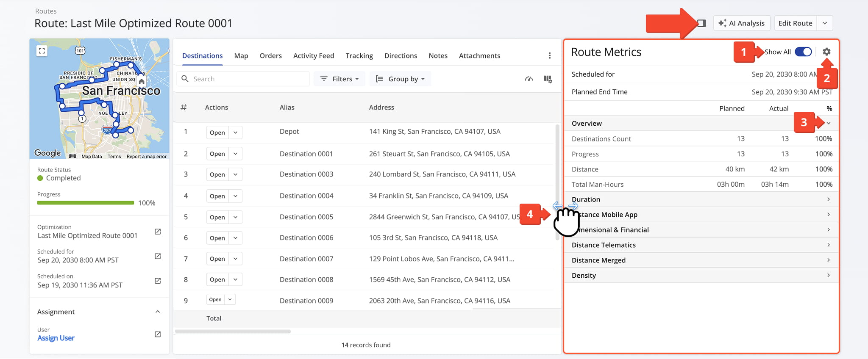The image size is (868, 359).
Task: Switch to the Map tab
Action: pos(241,55)
